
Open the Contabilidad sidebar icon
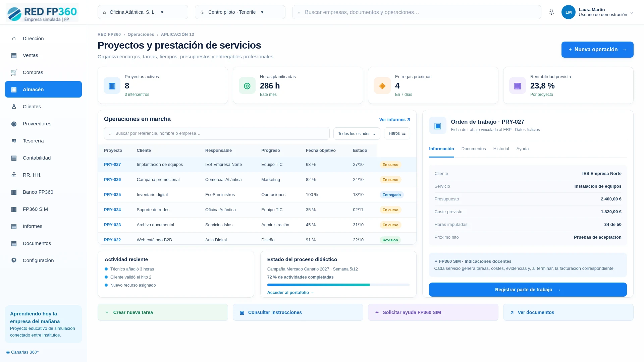[x=14, y=158]
